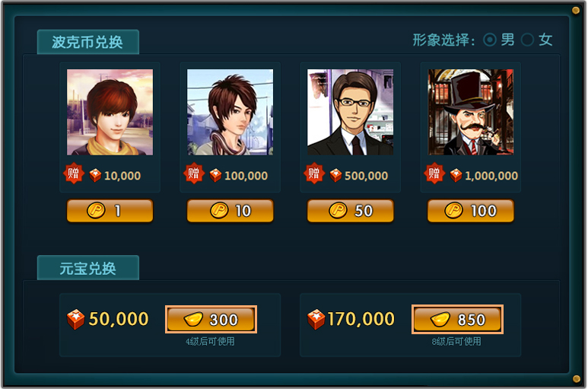Open the 波克币兑换 tab
Viewport: 588px width, 389px height.
[88, 42]
